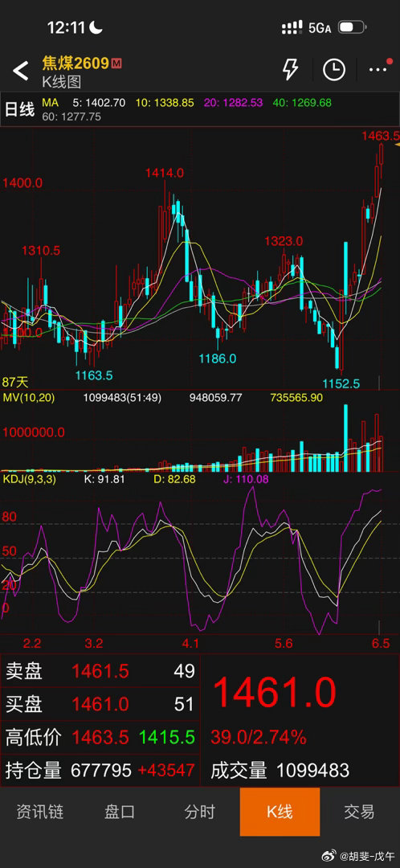This screenshot has width=400, height=868.
Task: Tap the KDJ K: 91.81 reading
Action: click(x=104, y=479)
